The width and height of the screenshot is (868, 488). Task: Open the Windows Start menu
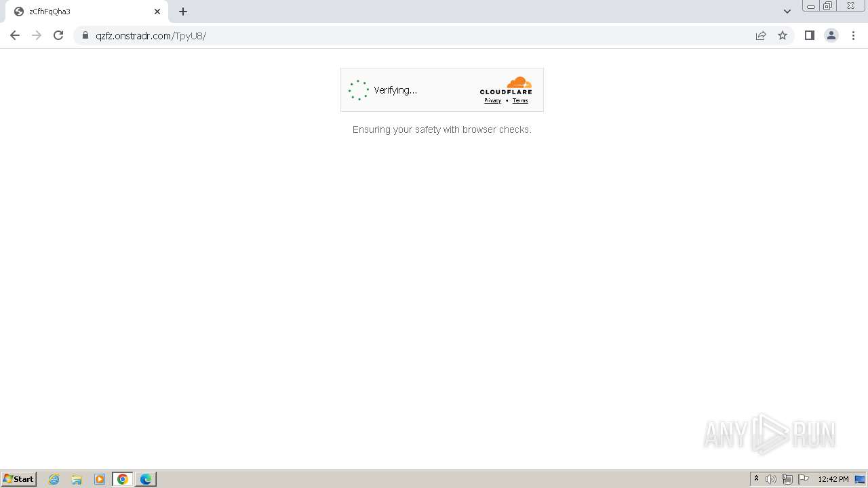coord(18,479)
